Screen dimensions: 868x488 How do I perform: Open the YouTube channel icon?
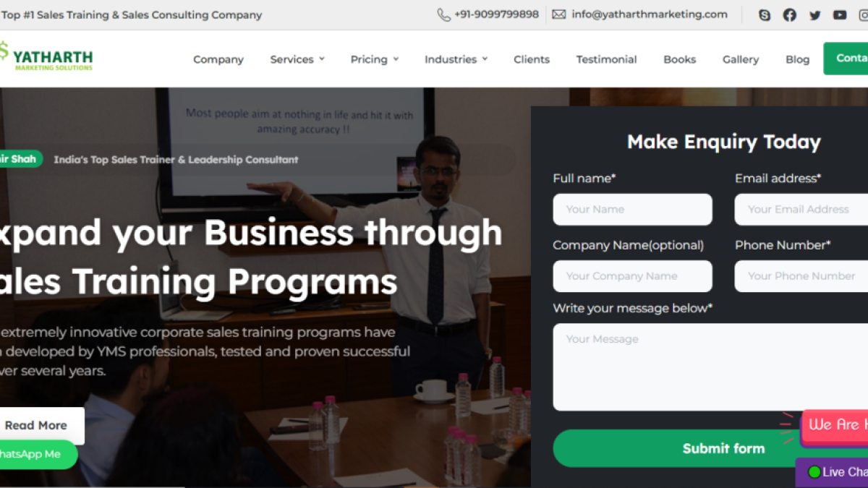pos(840,14)
